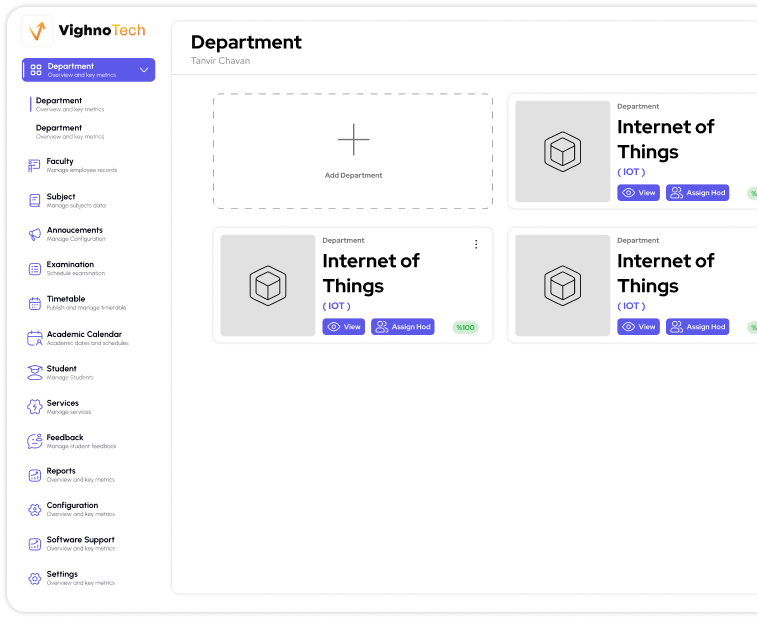
Task: Open Settings in sidebar
Action: pyautogui.click(x=82, y=577)
